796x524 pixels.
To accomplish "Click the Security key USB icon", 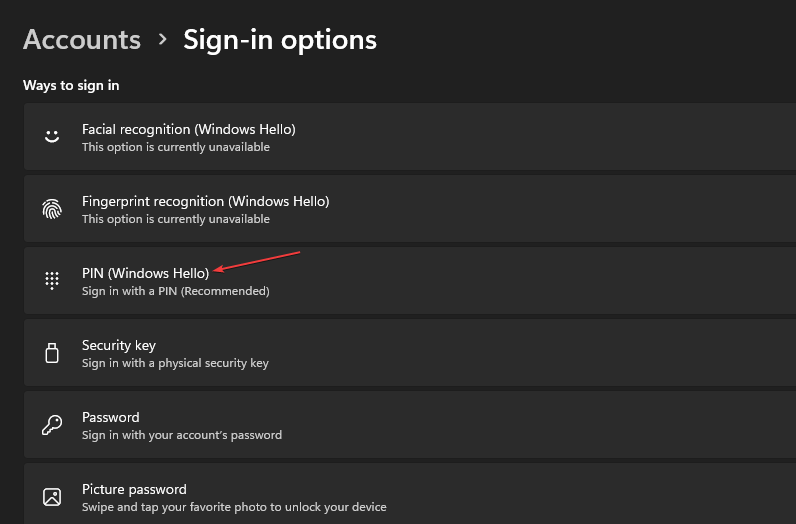I will point(52,353).
